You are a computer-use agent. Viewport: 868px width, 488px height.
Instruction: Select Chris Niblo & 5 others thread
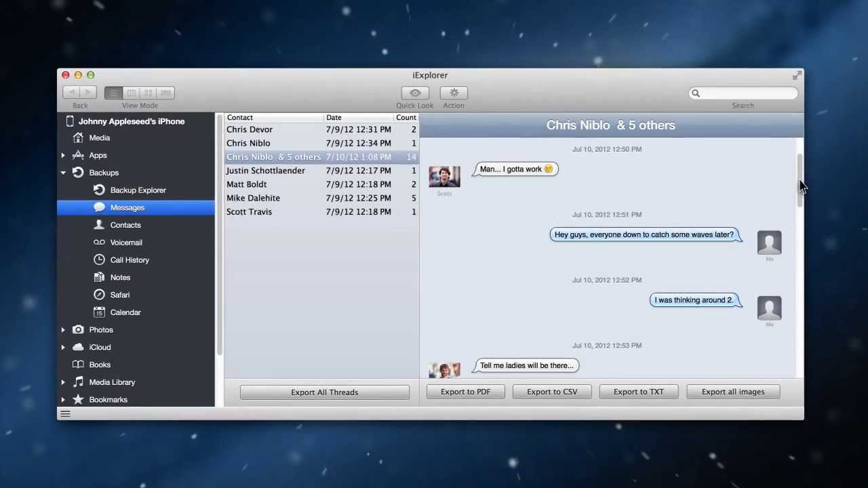coord(321,157)
